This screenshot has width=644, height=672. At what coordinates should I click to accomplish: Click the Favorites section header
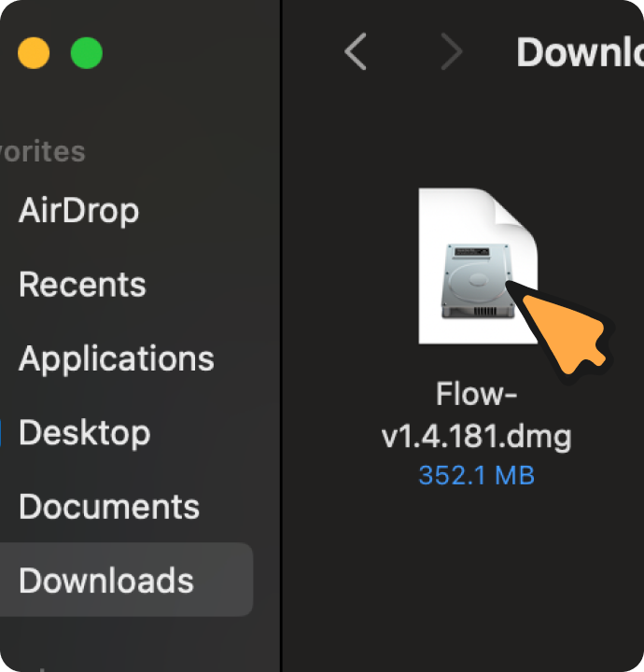coord(43,151)
